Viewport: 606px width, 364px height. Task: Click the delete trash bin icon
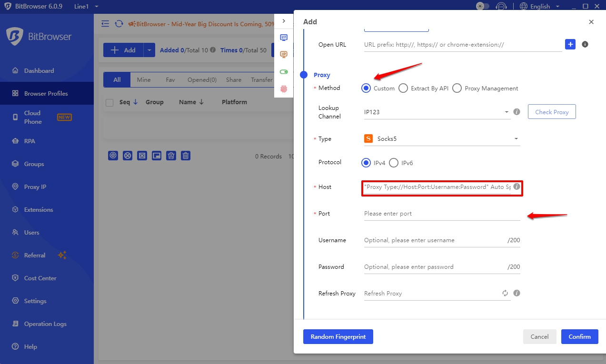pos(186,156)
